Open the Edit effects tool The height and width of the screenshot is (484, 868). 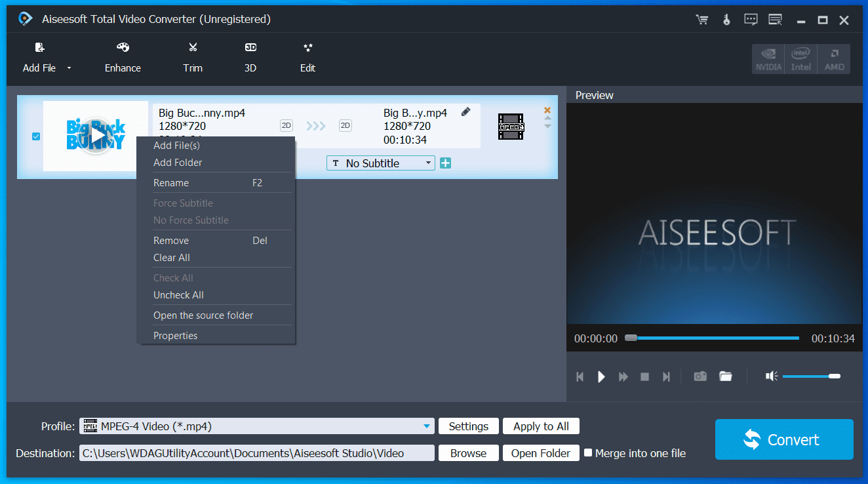click(x=308, y=58)
